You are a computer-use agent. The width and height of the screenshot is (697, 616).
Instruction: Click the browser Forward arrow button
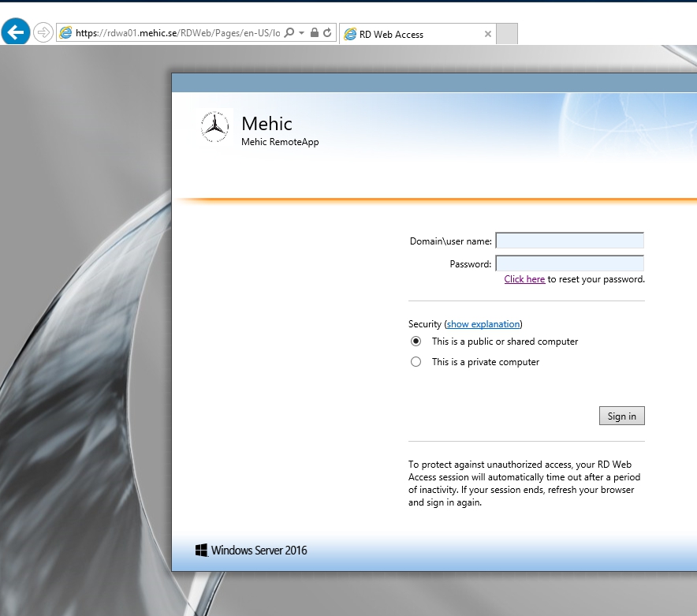(43, 32)
